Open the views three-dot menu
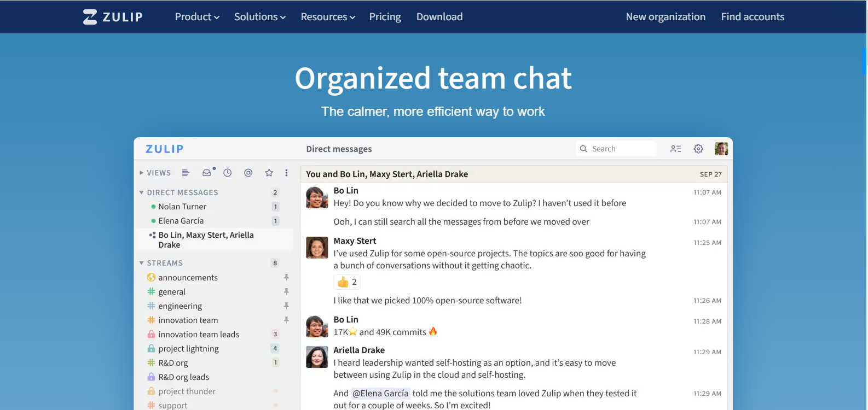The image size is (868, 410). point(286,173)
